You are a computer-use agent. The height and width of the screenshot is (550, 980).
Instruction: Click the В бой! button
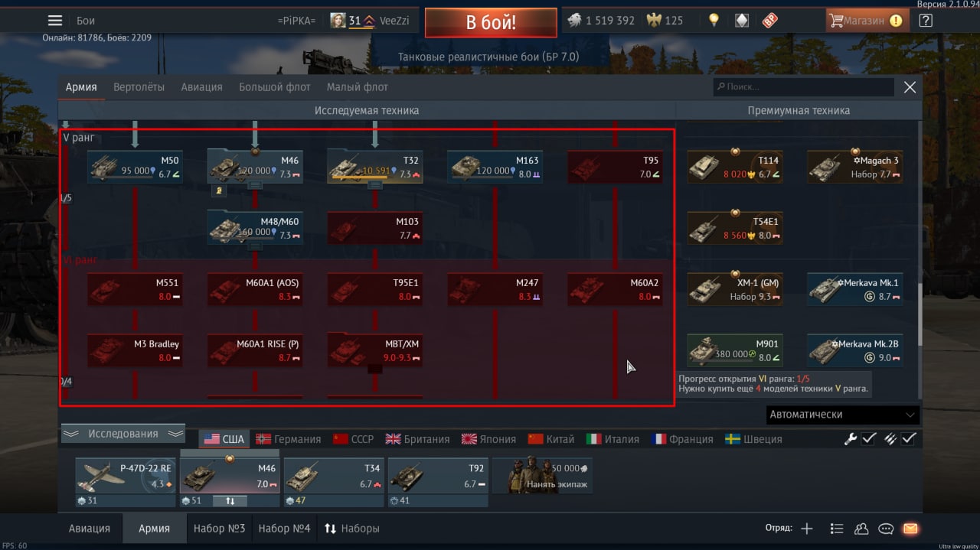(x=491, y=22)
